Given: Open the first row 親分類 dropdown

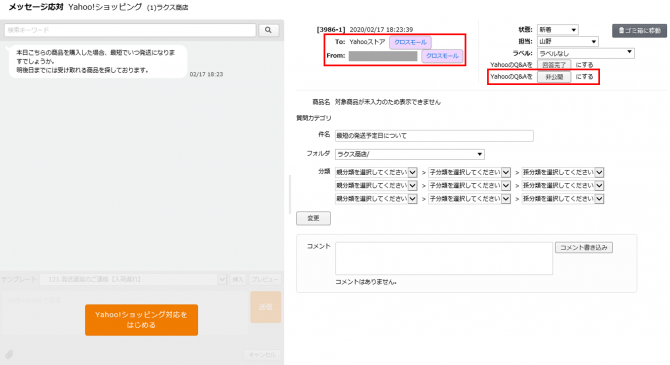Looking at the screenshot, I should 376,172.
